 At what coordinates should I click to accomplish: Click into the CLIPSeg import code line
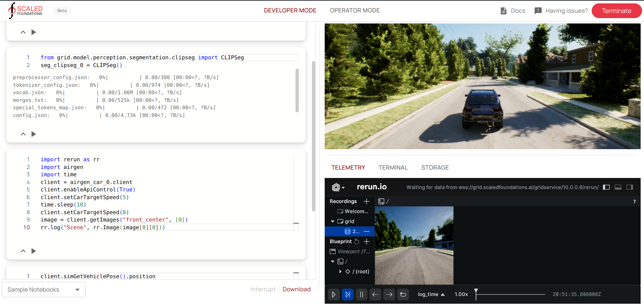coord(169,58)
